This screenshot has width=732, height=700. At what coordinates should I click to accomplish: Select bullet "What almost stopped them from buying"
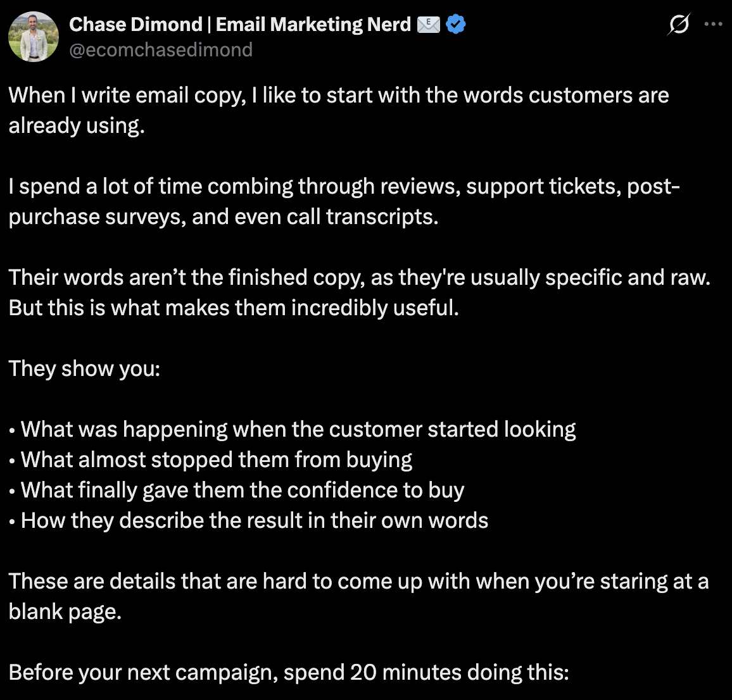click(210, 459)
